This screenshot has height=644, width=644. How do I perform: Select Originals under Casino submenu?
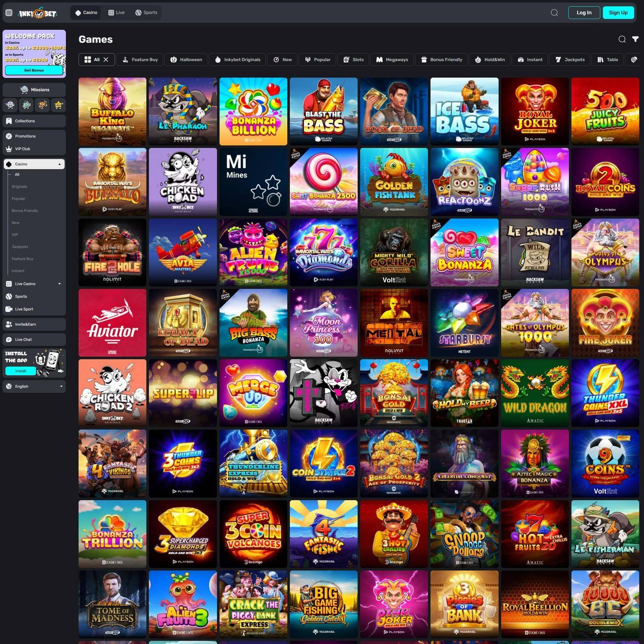coord(19,186)
